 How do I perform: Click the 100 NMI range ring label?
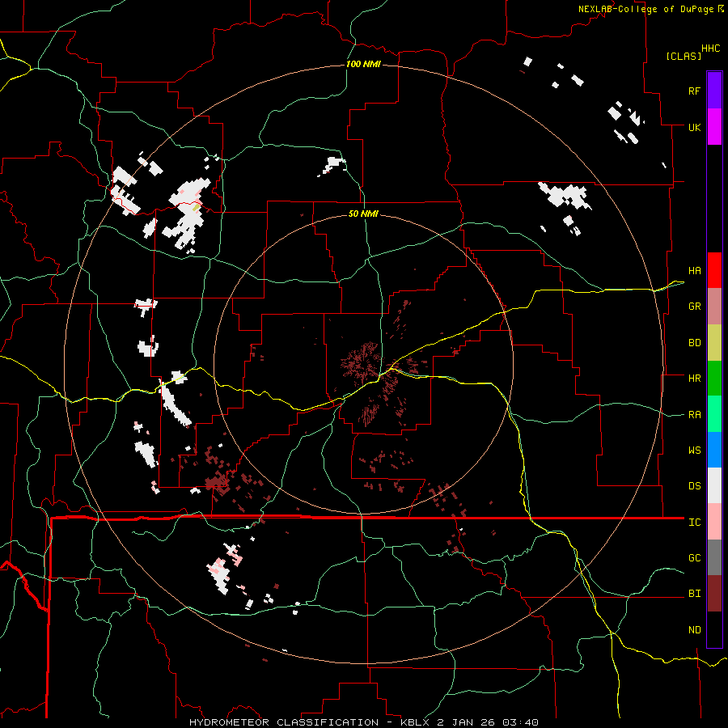click(x=363, y=64)
